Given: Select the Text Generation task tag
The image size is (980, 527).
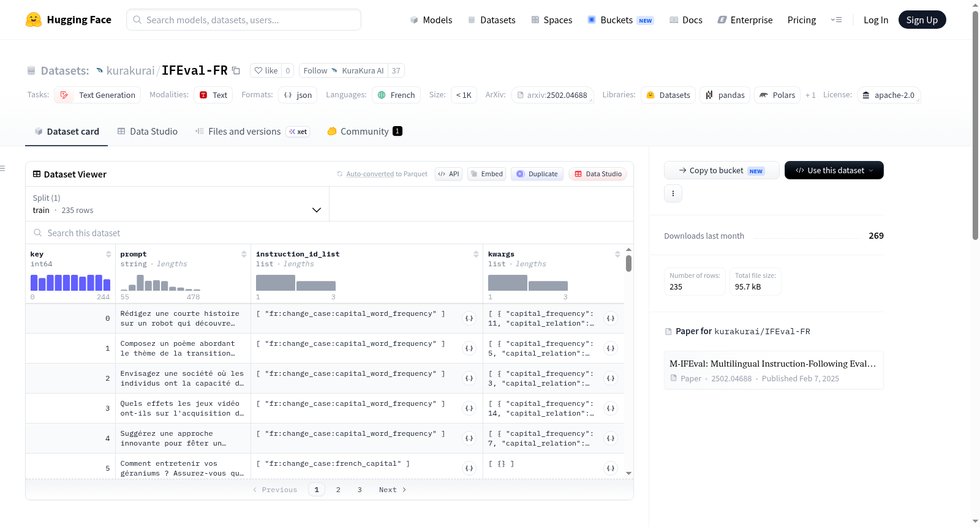Looking at the screenshot, I should (x=97, y=95).
